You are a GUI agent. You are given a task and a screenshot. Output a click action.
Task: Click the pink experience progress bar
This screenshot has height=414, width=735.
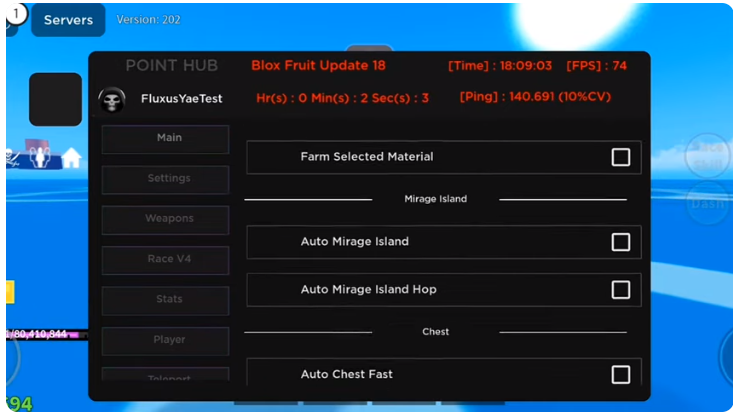[47, 334]
